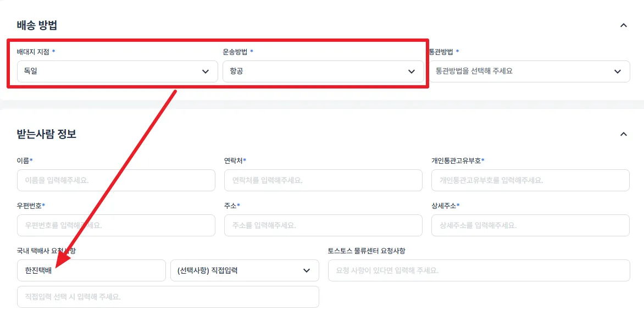Open the 운송방법 dropdown showing 항공

pos(324,71)
